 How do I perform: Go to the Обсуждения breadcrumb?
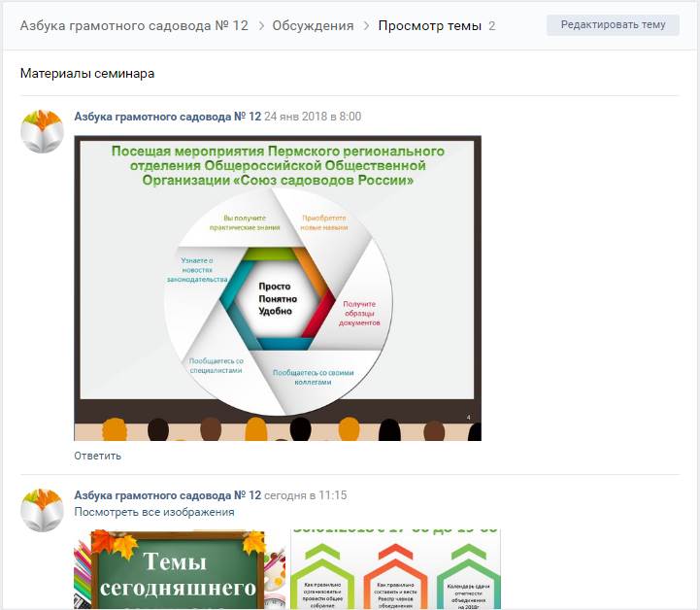[313, 25]
